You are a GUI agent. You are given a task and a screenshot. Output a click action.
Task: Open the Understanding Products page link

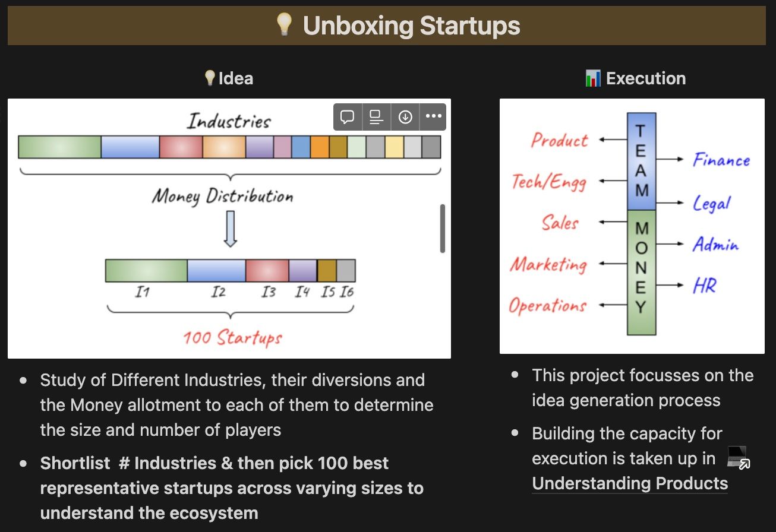pyautogui.click(x=630, y=483)
